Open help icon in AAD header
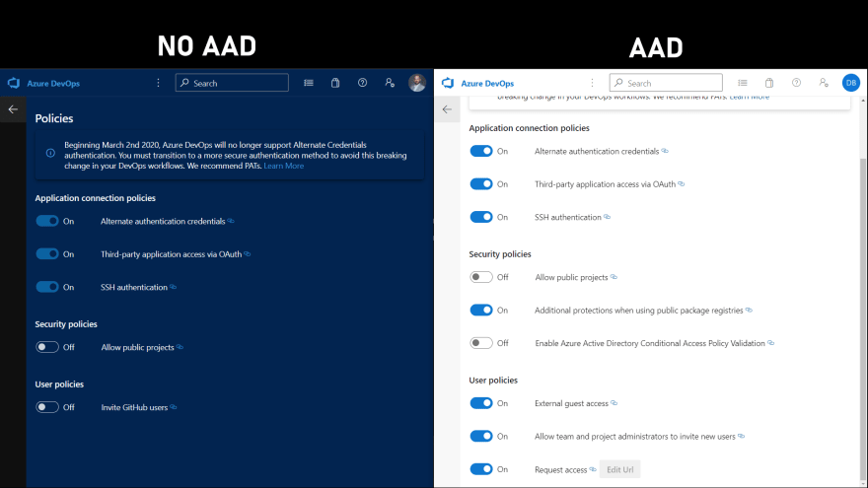Screen dimensions: 868x488 [x=797, y=83]
